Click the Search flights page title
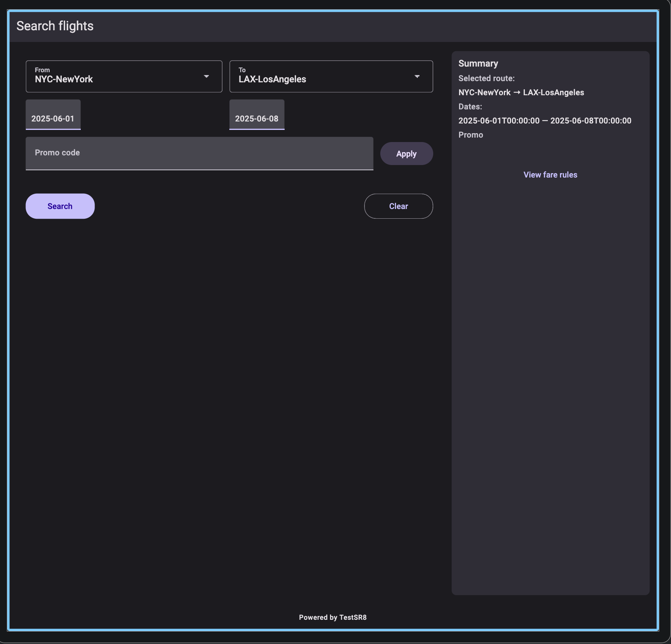 click(55, 26)
